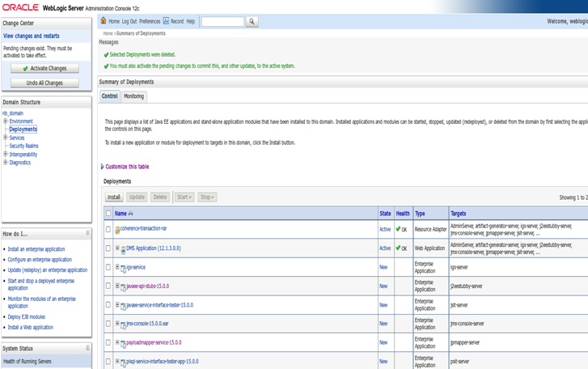Screen dimensions: 588x369
Task: Click the coherence-transaction-rar adapter icon
Action: pos(117,230)
